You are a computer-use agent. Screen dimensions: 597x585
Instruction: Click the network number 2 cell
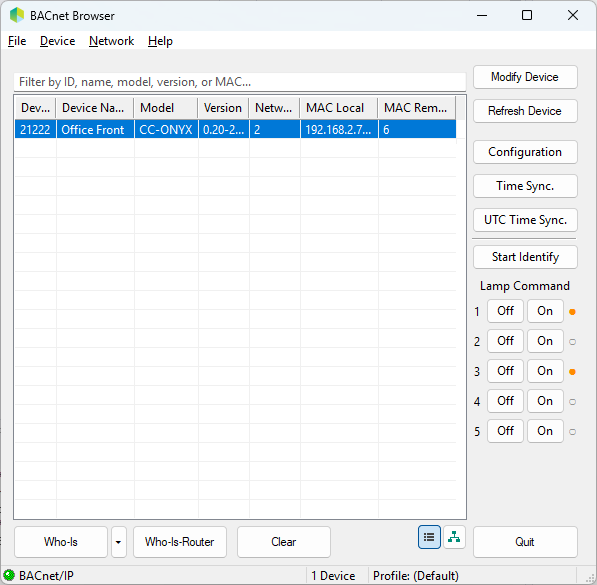tap(274, 129)
